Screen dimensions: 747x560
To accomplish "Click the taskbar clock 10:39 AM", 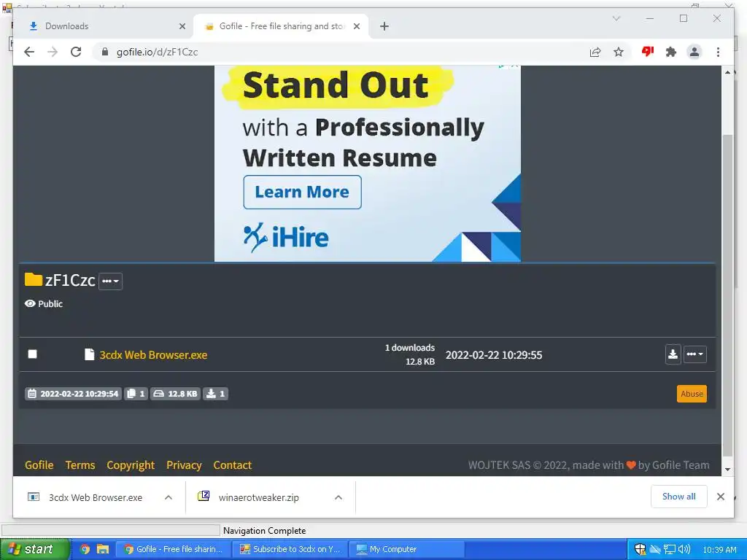I will [719, 550].
